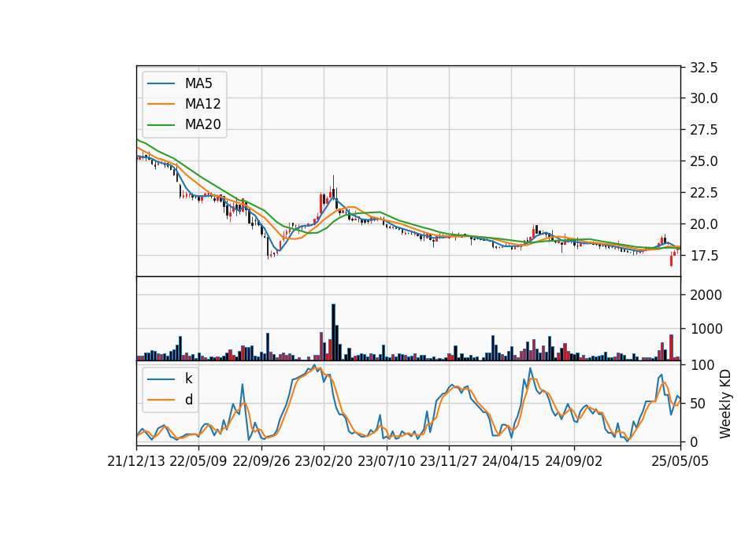Click the MA5 legend label
This screenshot has width=756, height=543.
tap(198, 83)
